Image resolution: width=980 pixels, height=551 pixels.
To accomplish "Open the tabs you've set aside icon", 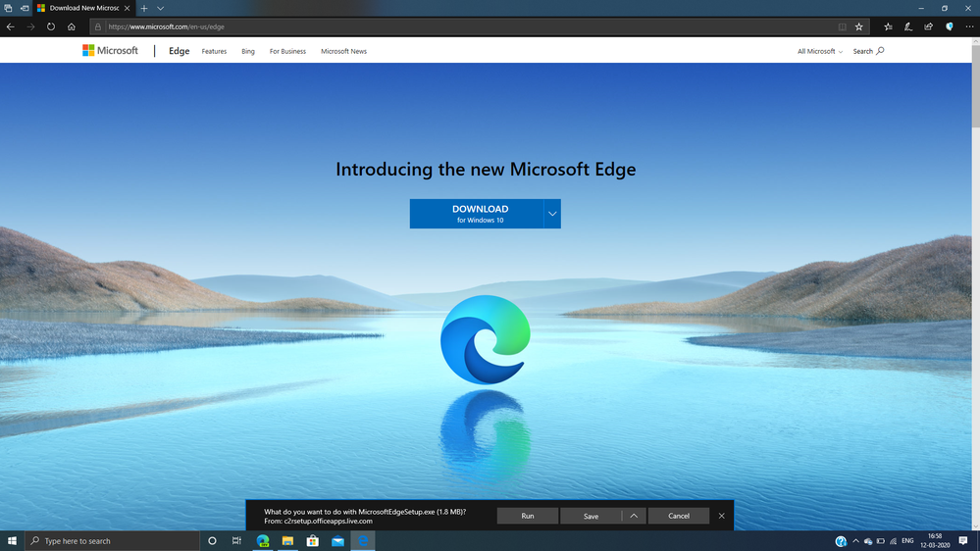I will point(8,8).
